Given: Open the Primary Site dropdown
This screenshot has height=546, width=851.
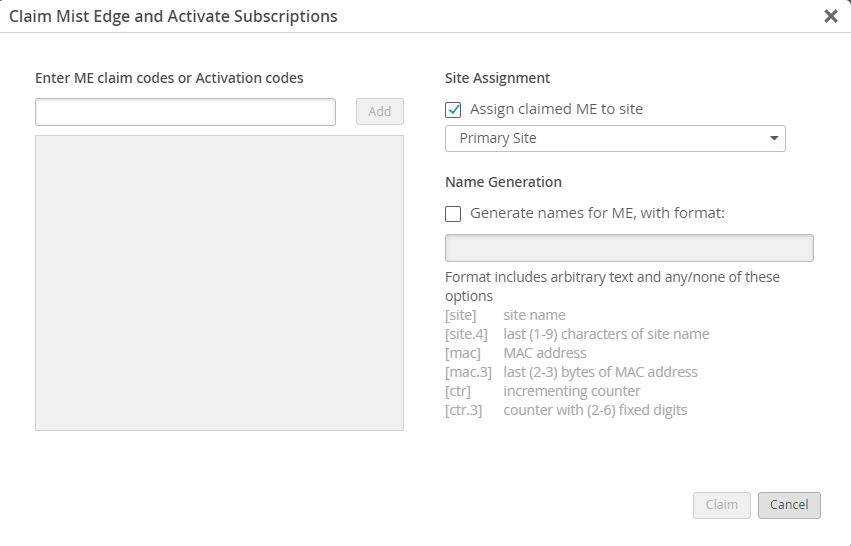Looking at the screenshot, I should tap(614, 138).
